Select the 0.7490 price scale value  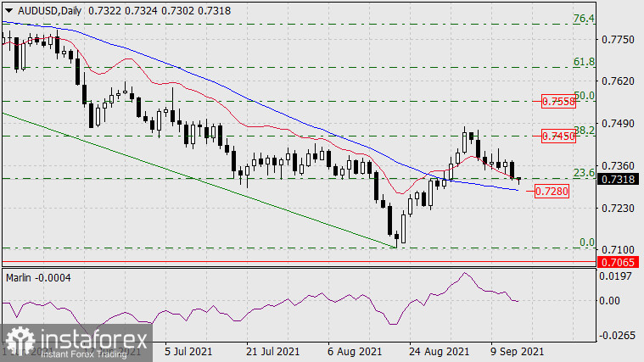[x=618, y=124]
